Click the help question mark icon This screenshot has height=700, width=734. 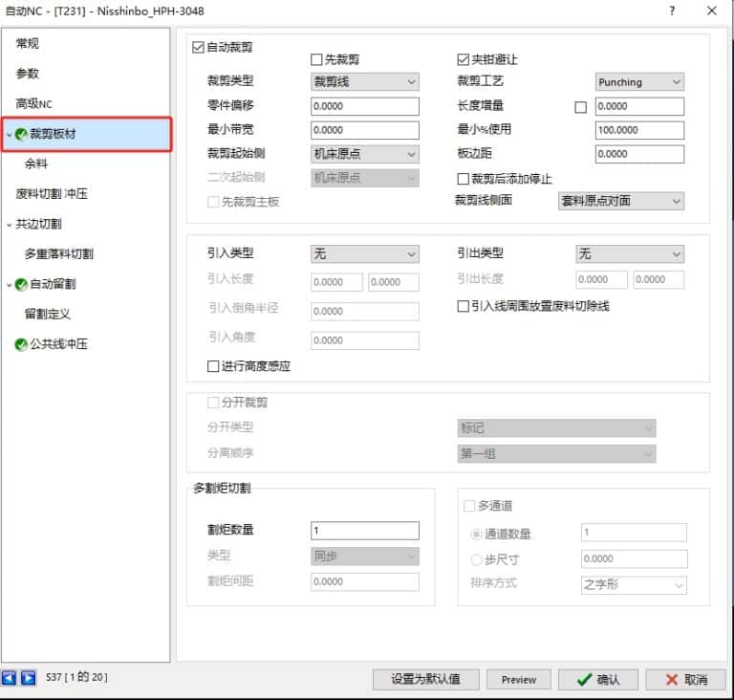[x=672, y=11]
